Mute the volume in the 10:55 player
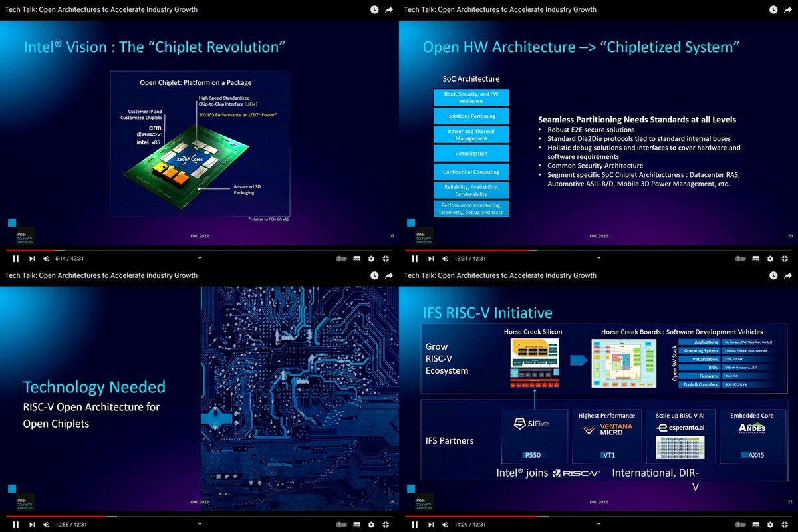Screen dimensions: 798x532 pos(46,524)
